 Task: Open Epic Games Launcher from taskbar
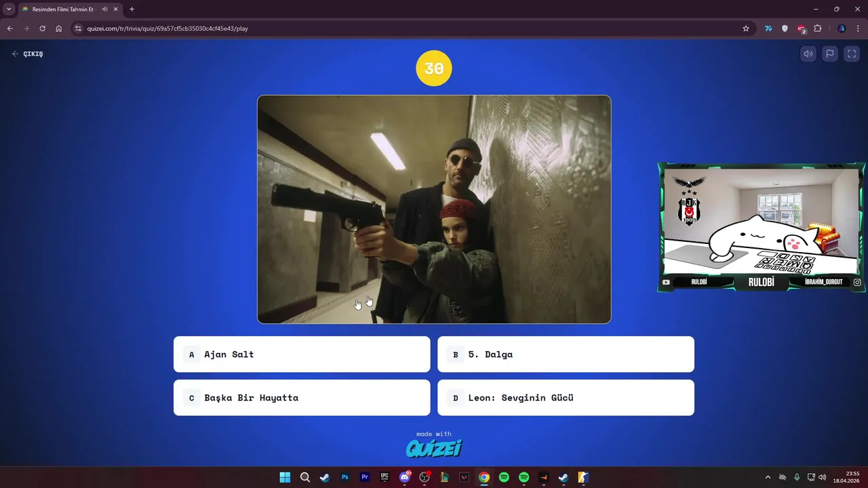(384, 477)
